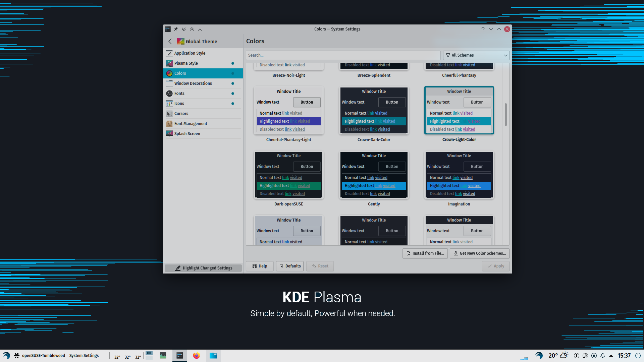This screenshot has height=362, width=644.
Task: Click Install from File button
Action: 425,253
